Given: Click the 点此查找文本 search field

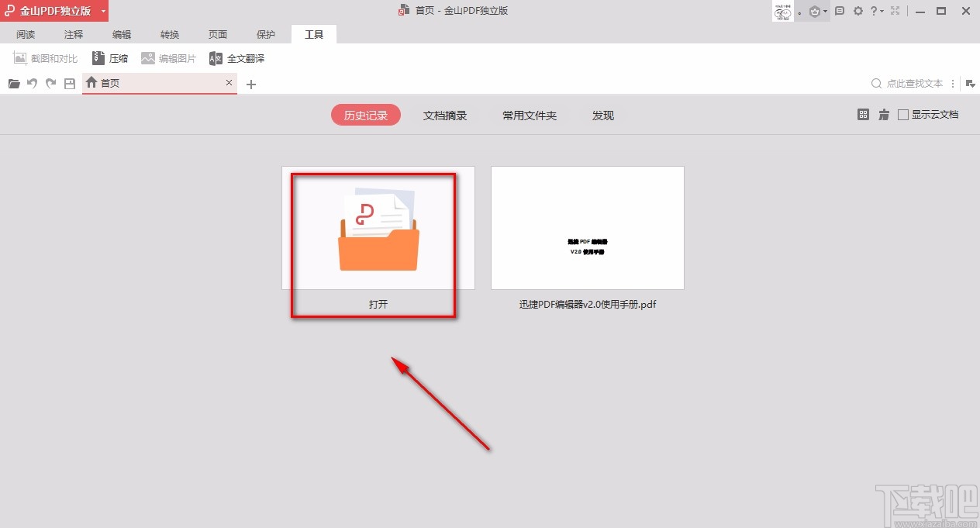Looking at the screenshot, I should click(915, 83).
